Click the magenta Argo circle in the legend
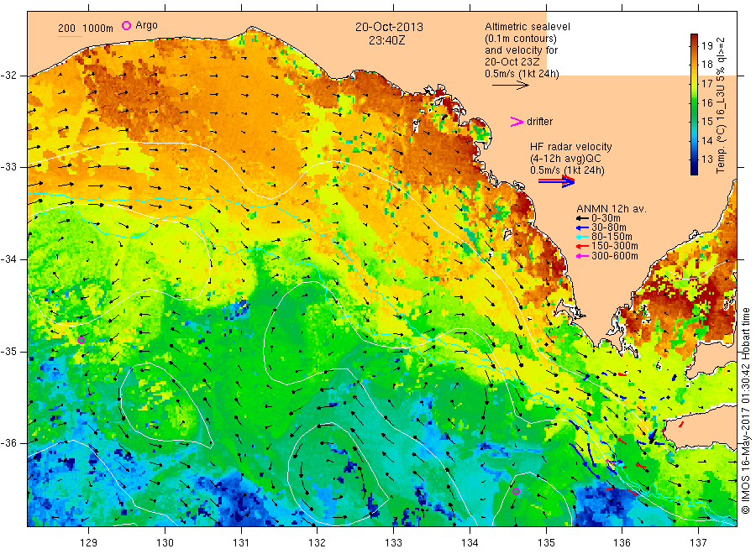The height and width of the screenshot is (554, 756). pyautogui.click(x=126, y=25)
